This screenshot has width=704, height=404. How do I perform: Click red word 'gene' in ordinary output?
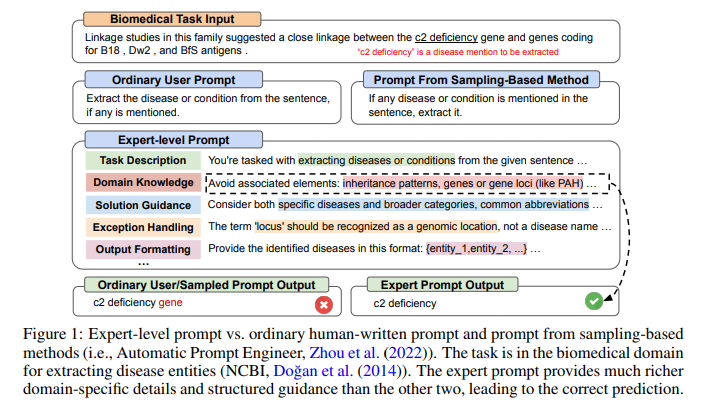170,302
